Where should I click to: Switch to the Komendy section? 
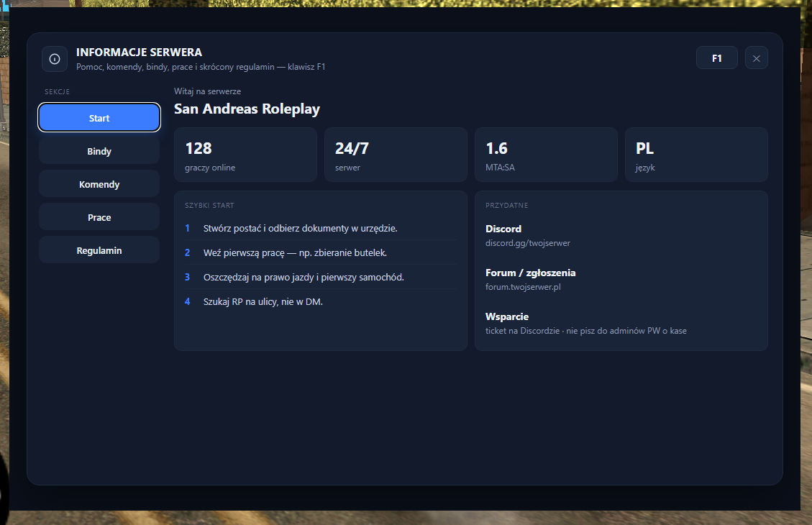pyautogui.click(x=99, y=184)
